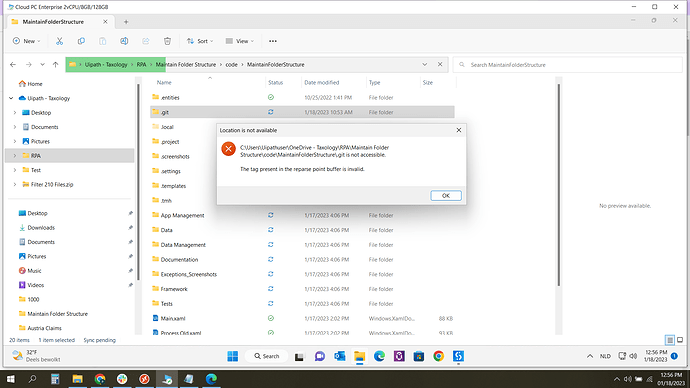Open the Windows 11 Start button
Viewport: 690px width, 388px height.
coord(233,356)
